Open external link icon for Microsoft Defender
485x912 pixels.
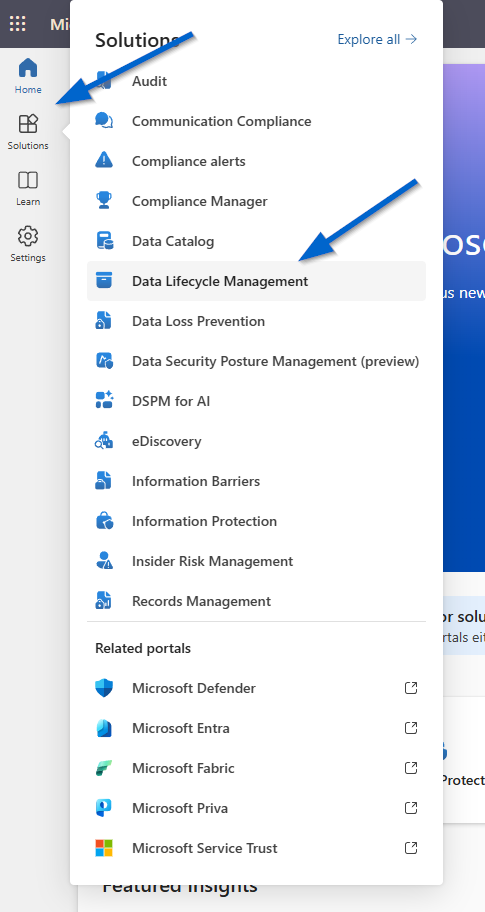pos(411,688)
